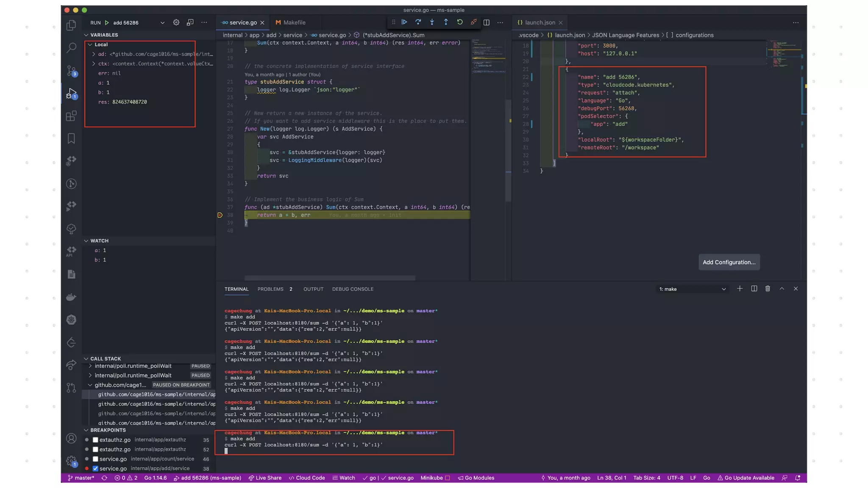Open launch.json via debug gear icon

click(176, 22)
